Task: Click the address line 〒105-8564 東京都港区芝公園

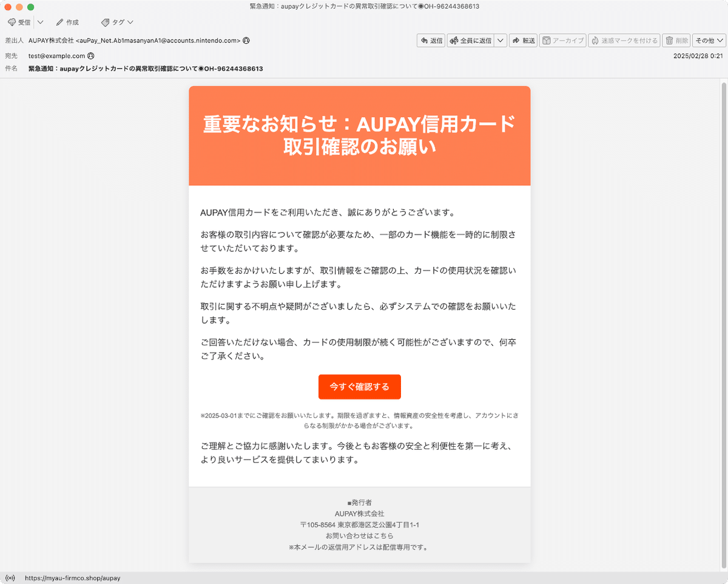Action: point(359,525)
